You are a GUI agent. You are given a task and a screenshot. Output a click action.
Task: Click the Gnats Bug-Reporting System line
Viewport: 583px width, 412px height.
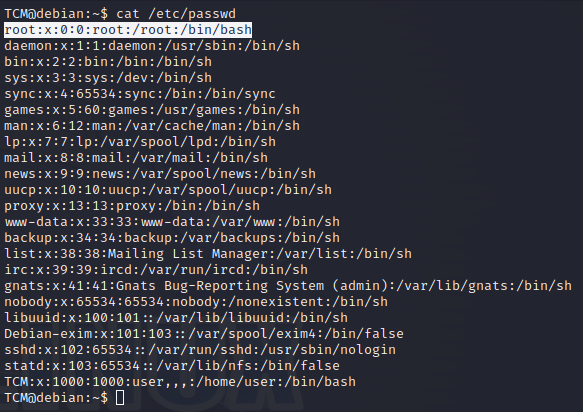[288, 286]
